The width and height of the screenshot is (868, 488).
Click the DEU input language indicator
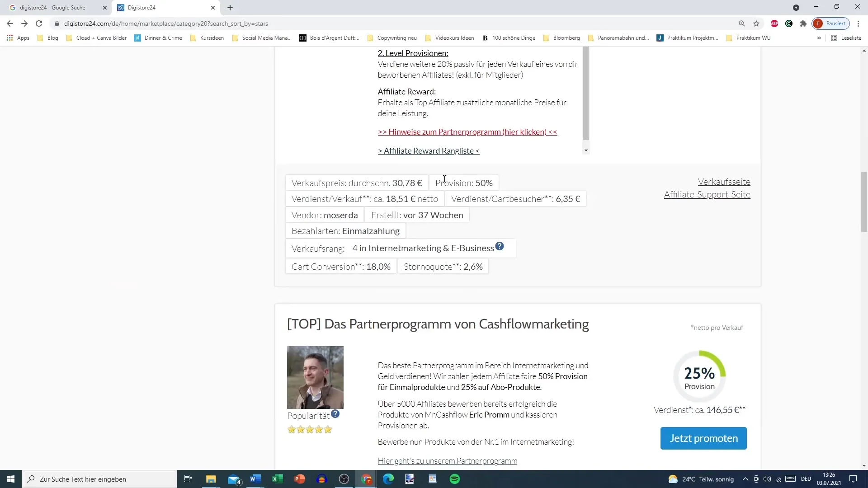[806, 479]
